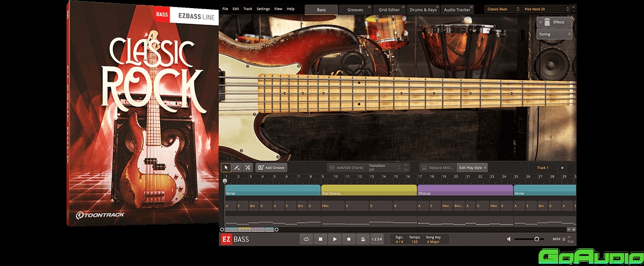The image size is (644, 266).
Task: Toggle loop playback
Action: point(306,239)
